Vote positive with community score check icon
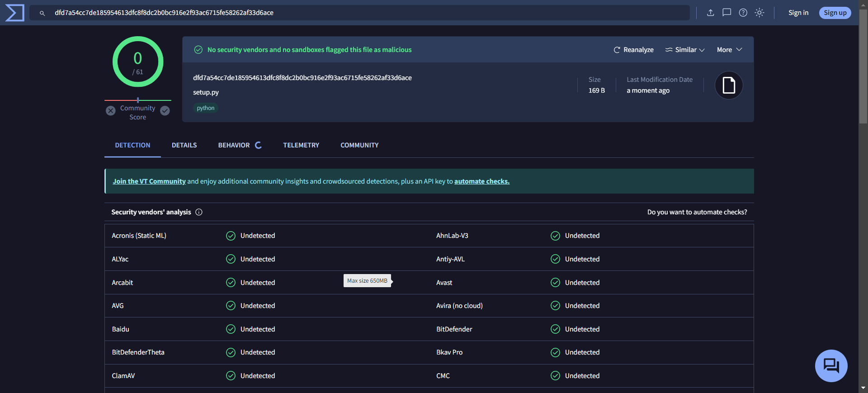The height and width of the screenshot is (393, 868). click(165, 111)
